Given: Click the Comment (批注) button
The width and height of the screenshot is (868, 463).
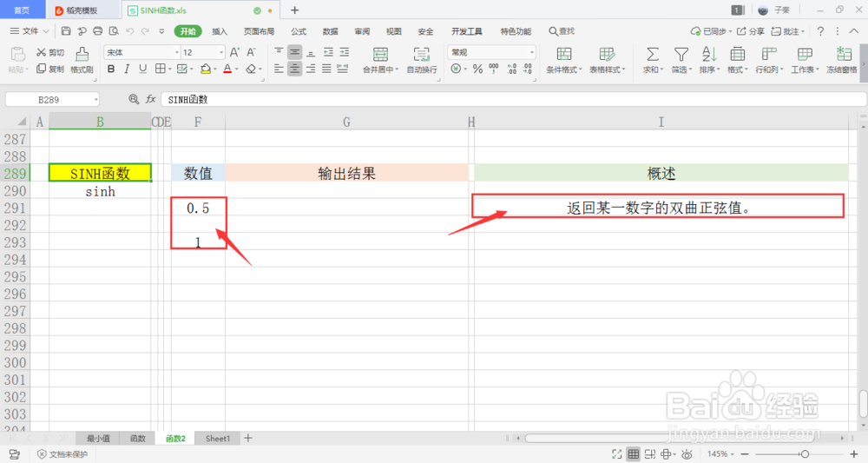Looking at the screenshot, I should [x=788, y=31].
